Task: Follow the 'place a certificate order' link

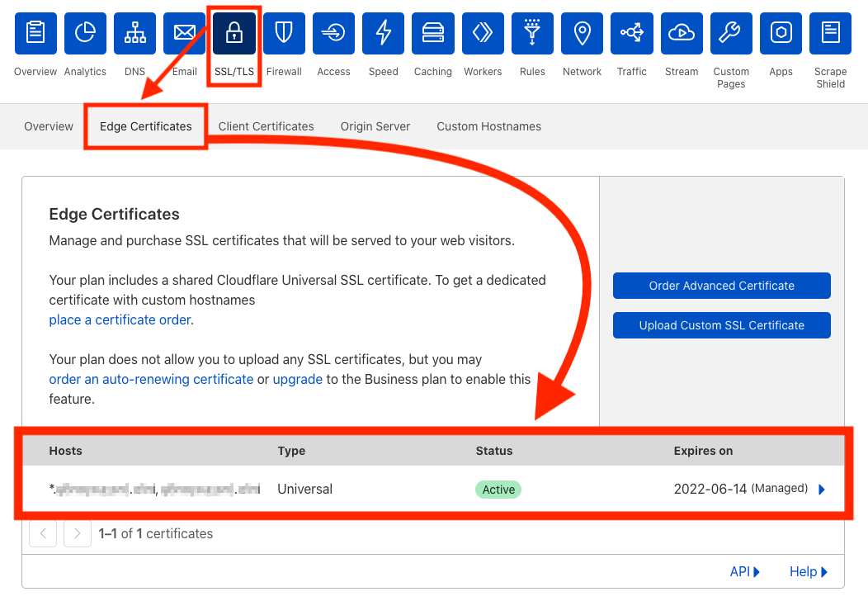Action: point(120,320)
